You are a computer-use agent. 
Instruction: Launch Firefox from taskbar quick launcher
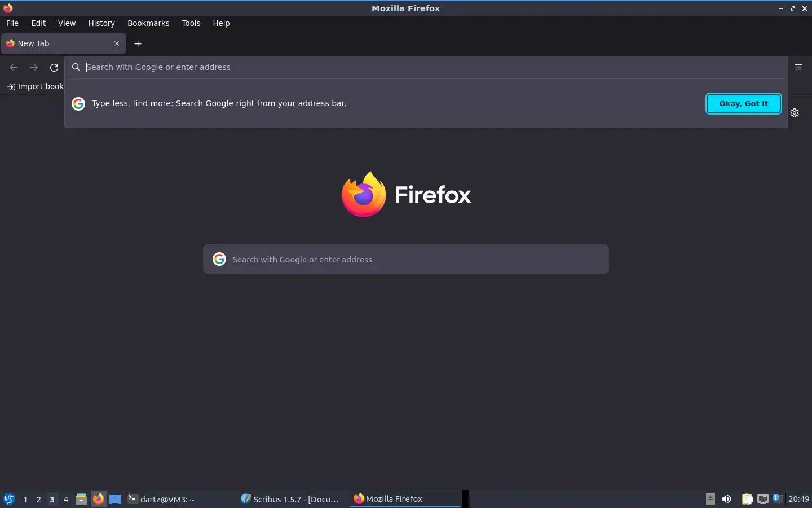point(99,499)
